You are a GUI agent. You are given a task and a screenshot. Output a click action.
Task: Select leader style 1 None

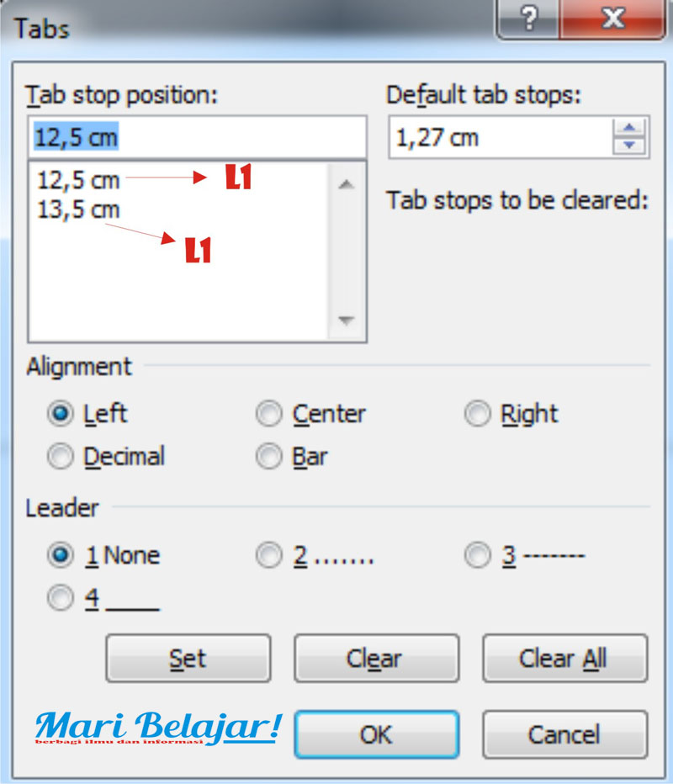coord(60,555)
